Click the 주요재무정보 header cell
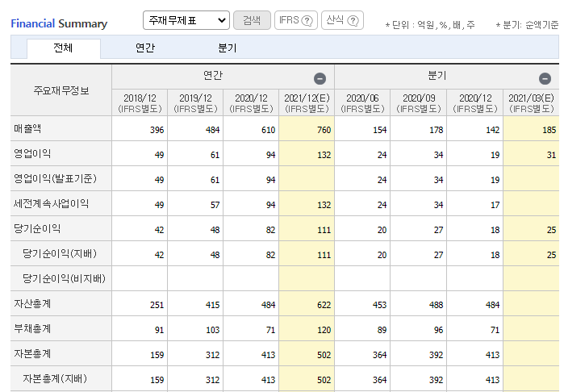Viewport: 564px width, 392px height. 61,90
